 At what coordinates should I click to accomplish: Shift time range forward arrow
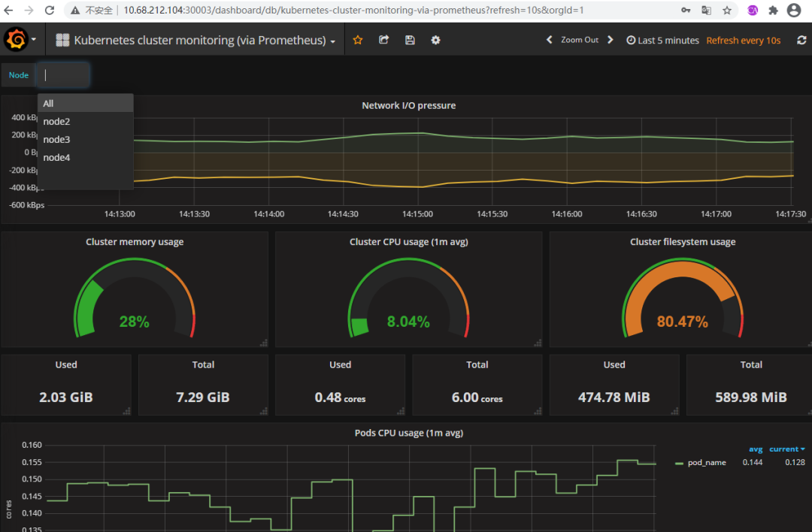pyautogui.click(x=610, y=40)
